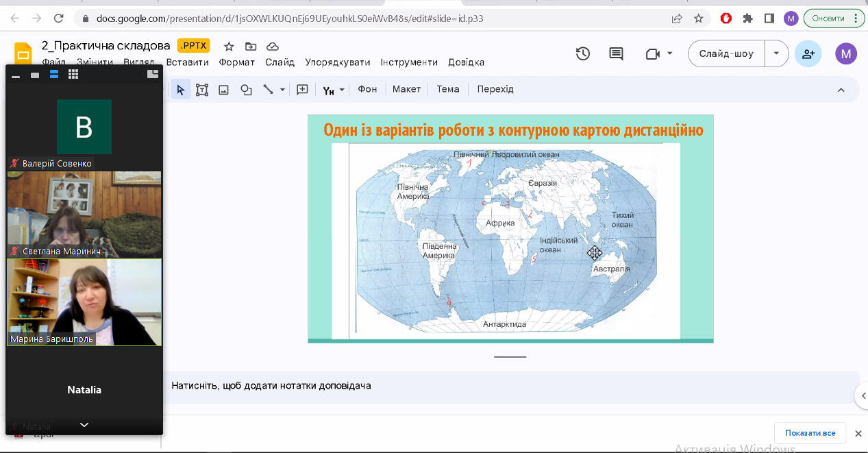Select the Natalia participant tile
The width and height of the screenshot is (868, 453).
84,389
